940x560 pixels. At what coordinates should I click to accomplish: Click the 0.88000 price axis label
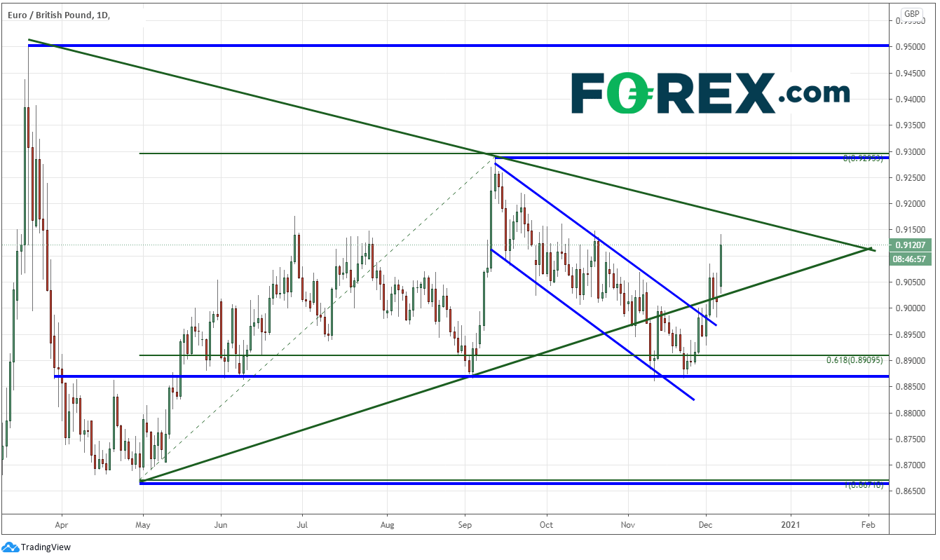[x=909, y=413]
